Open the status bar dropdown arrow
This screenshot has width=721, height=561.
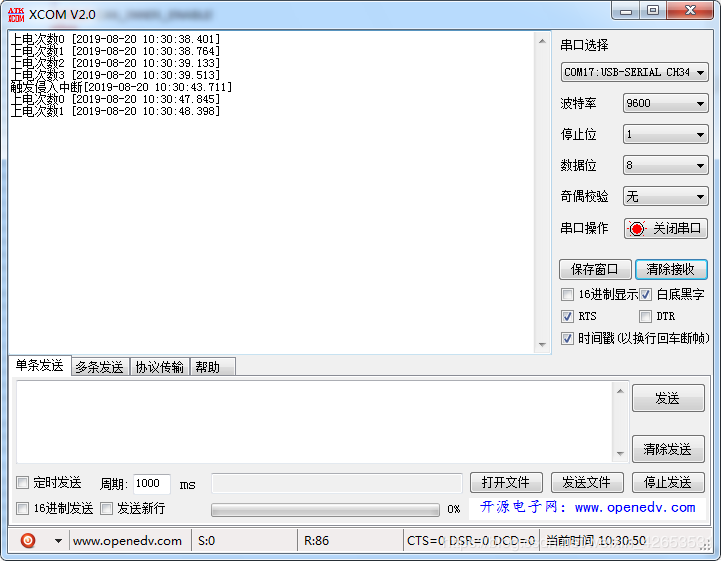(58, 541)
